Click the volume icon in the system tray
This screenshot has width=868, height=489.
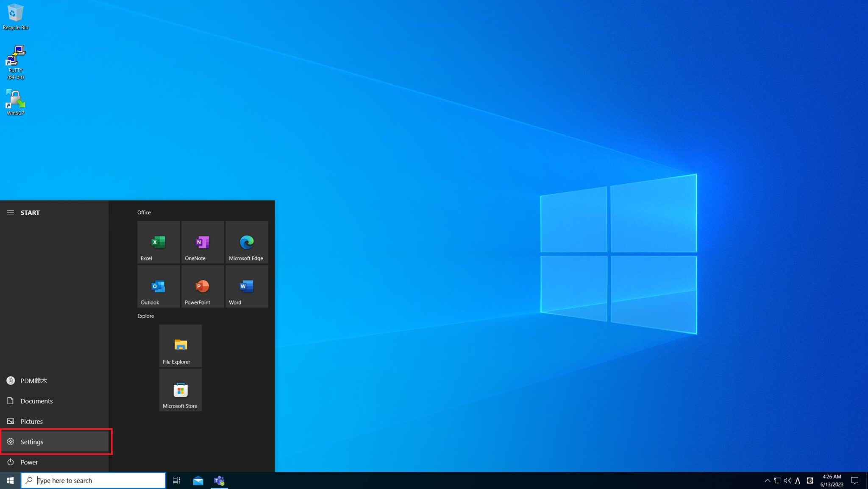pos(787,480)
